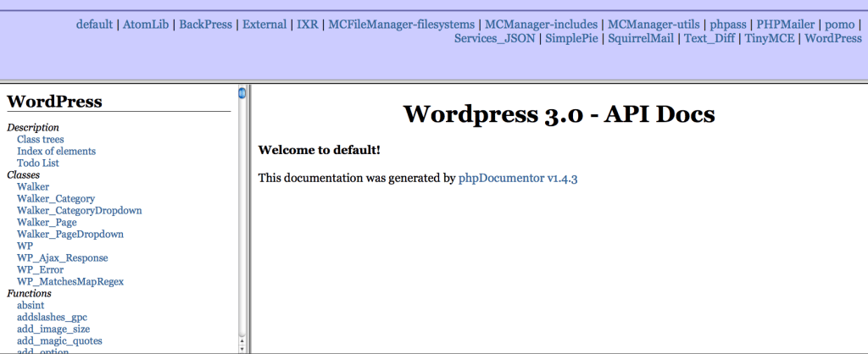Click the Wordpress 3.0 - API Docs heading
Viewport: 868px width, 354px height.
coord(559,114)
